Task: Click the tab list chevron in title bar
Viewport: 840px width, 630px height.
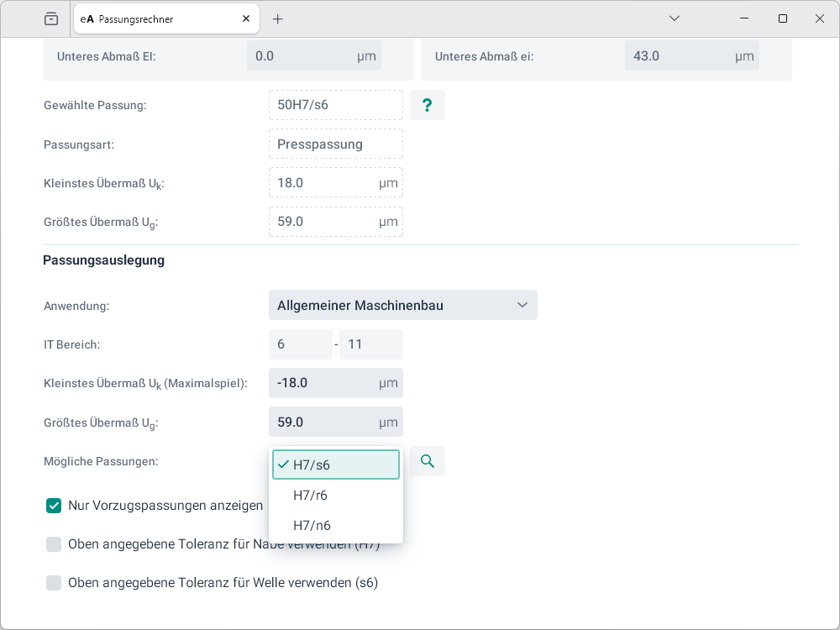Action: coord(675,18)
